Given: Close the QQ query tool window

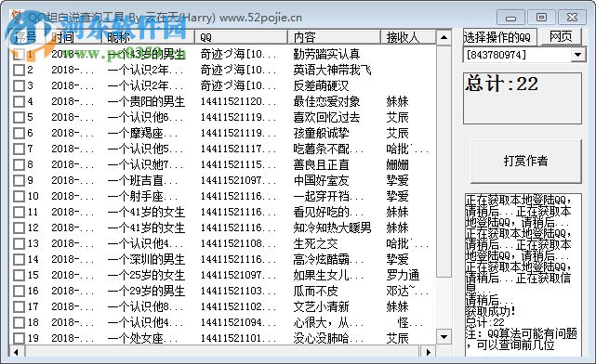Looking at the screenshot, I should click(x=572, y=18).
